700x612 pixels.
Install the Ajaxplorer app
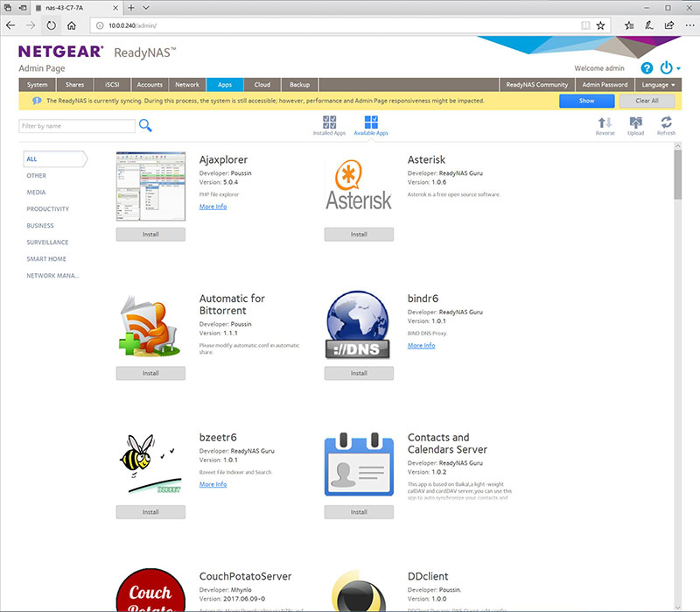tap(150, 234)
